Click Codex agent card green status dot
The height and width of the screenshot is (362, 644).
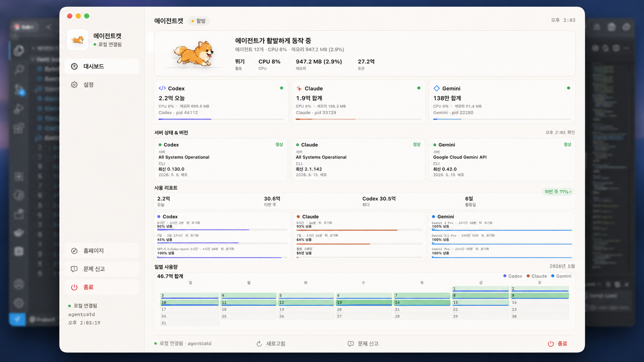point(282,88)
